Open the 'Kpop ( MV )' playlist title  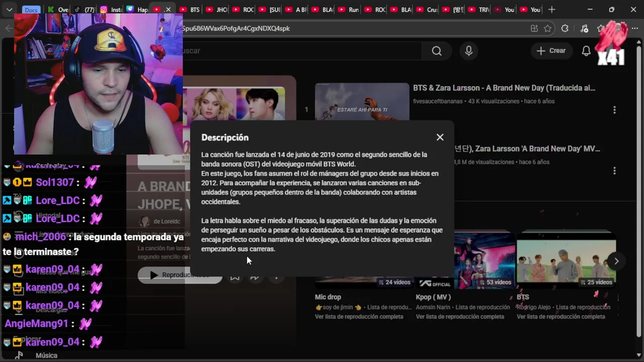click(x=433, y=297)
